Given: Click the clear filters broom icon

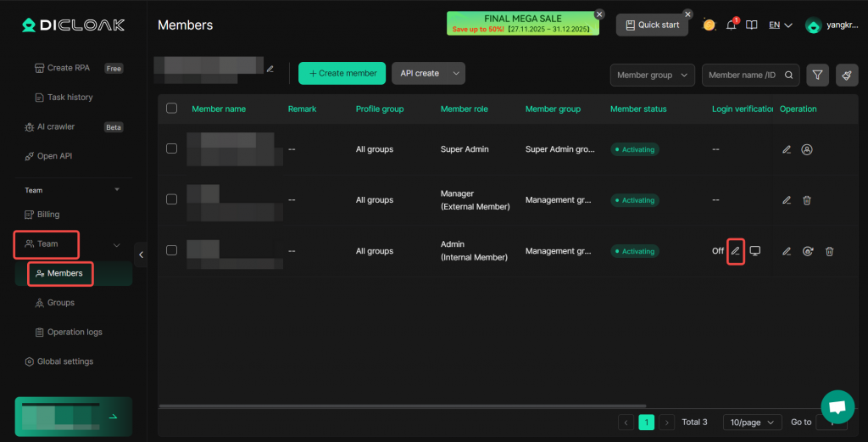Looking at the screenshot, I should click(846, 75).
